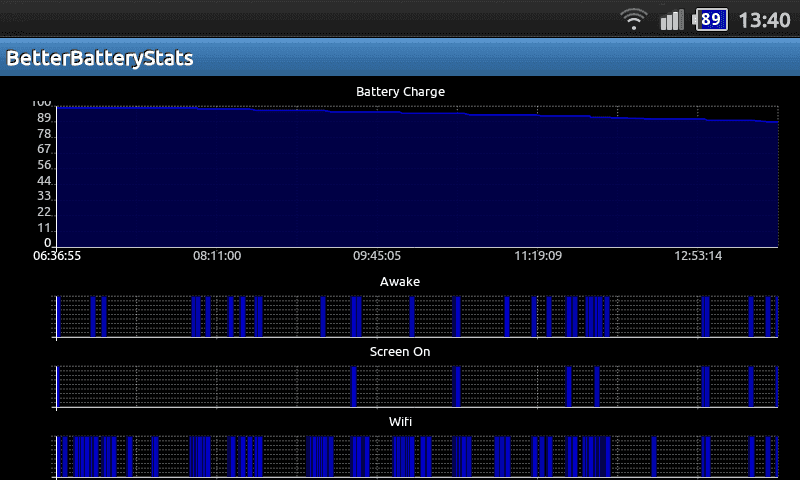800x480 pixels.
Task: Tap the 11:19:09 time axis label
Action: (x=538, y=256)
